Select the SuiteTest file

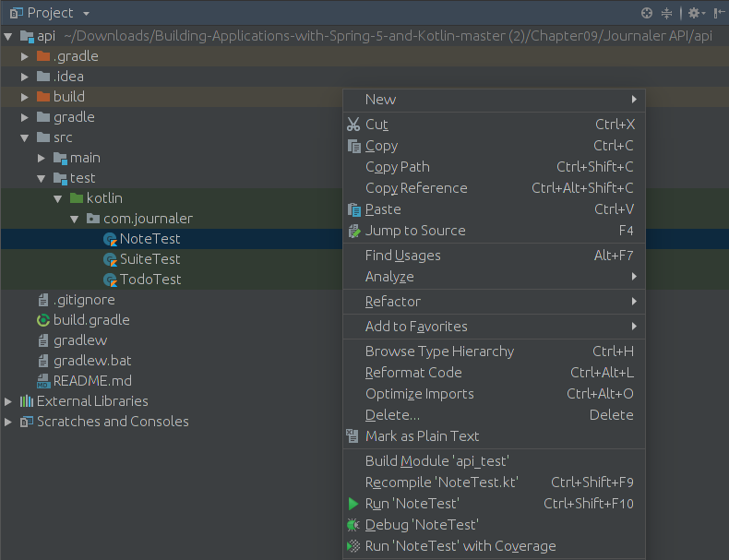coord(149,259)
